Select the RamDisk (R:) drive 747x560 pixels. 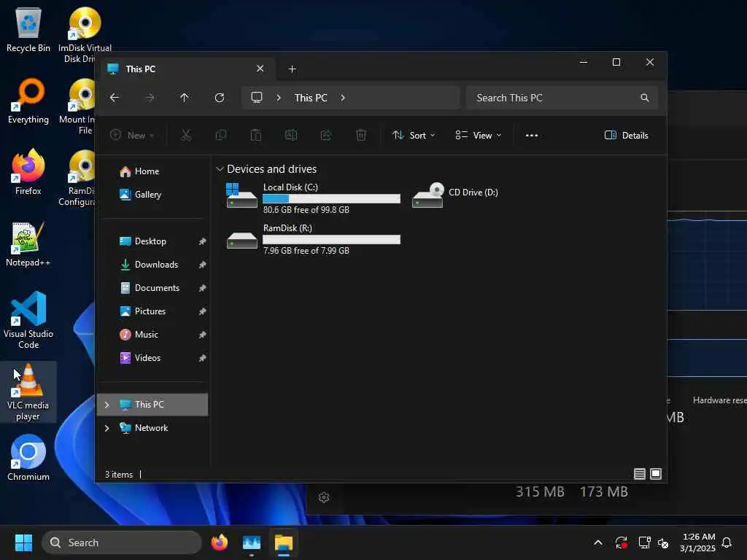[x=314, y=239]
